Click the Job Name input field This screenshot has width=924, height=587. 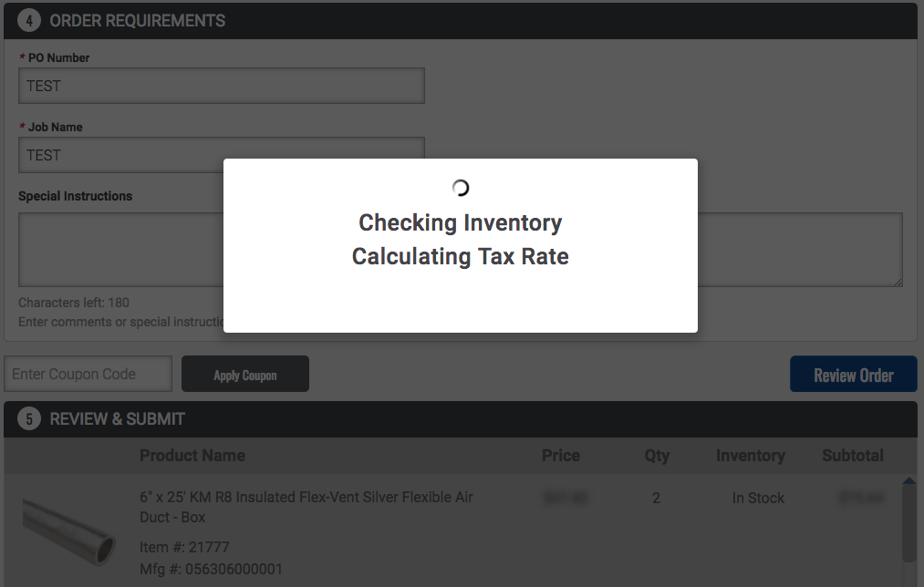click(x=222, y=155)
